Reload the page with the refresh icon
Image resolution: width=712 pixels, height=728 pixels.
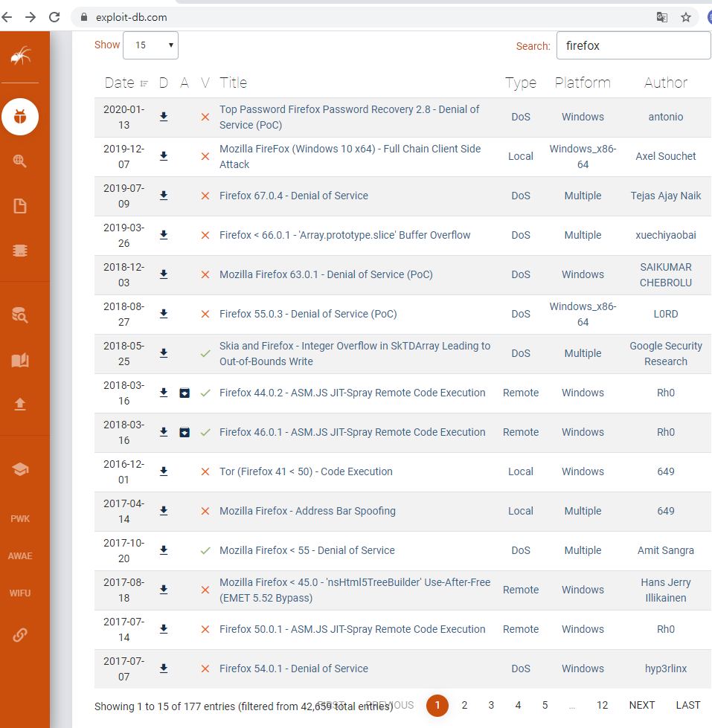pyautogui.click(x=54, y=17)
